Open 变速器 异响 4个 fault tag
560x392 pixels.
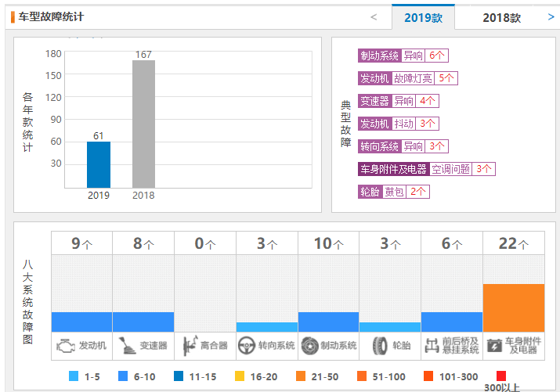(399, 101)
